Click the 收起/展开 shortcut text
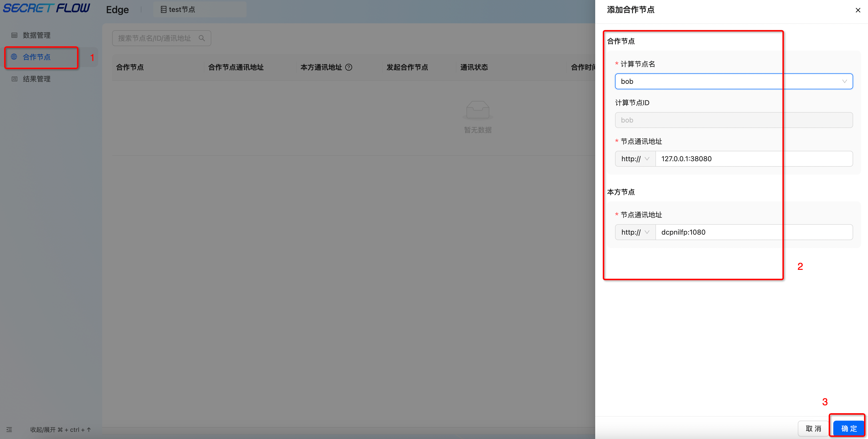Viewport: 868px width, 439px height. [x=61, y=430]
